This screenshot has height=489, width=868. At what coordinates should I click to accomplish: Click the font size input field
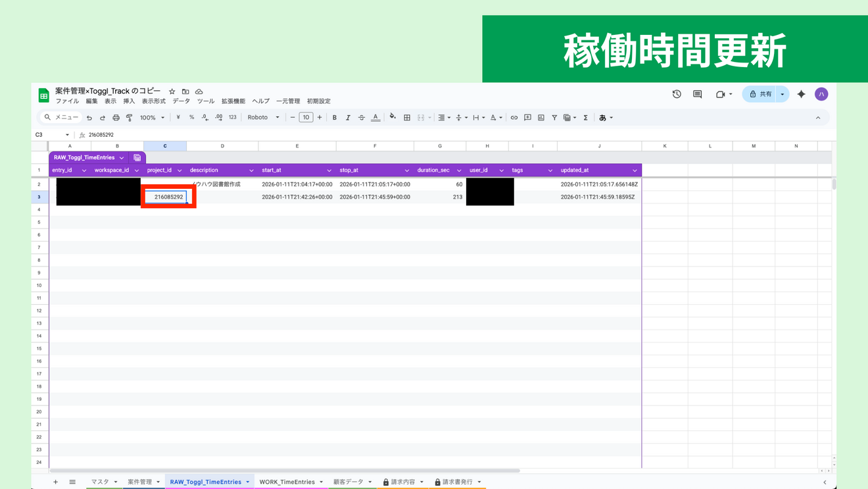tap(306, 118)
